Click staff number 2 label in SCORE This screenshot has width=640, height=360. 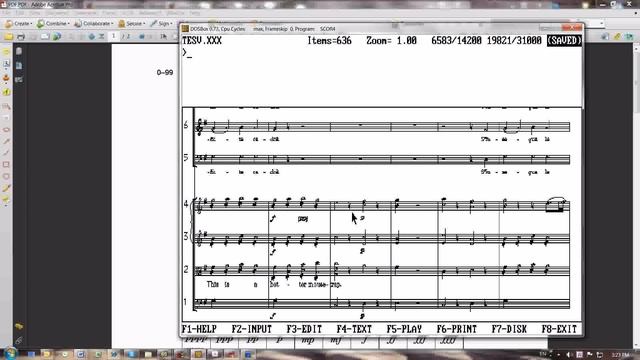click(x=186, y=269)
